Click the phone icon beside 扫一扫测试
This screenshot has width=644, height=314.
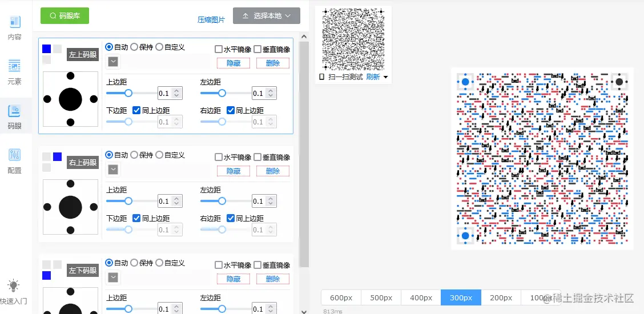pos(321,77)
